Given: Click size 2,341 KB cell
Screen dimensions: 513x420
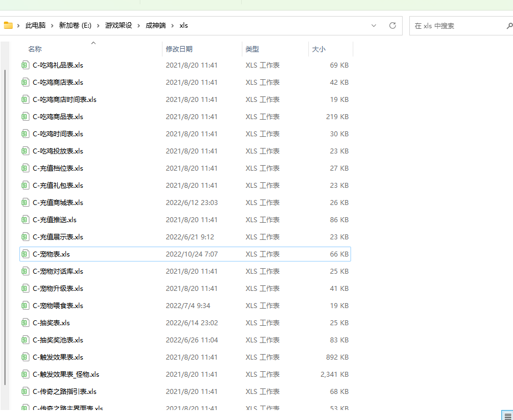Looking at the screenshot, I should (x=334, y=374).
